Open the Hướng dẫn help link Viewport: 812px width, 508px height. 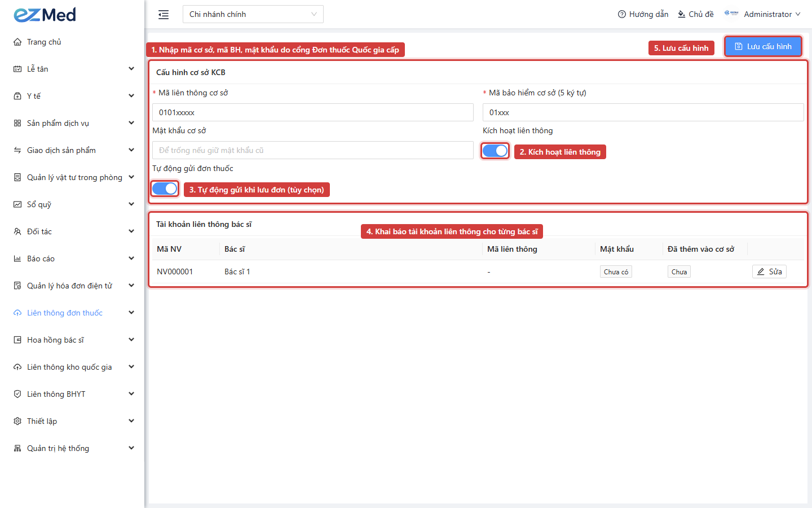[x=643, y=14]
